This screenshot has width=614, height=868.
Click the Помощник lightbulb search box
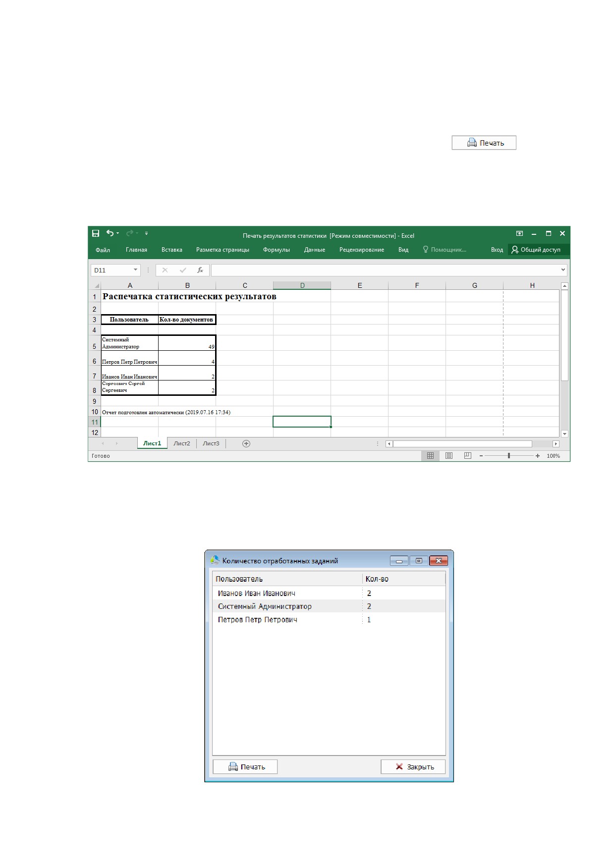(445, 250)
